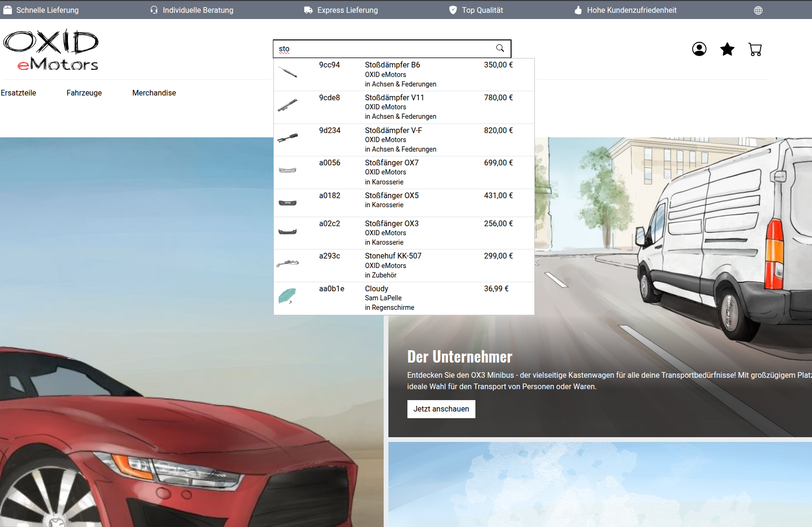
Task: Click the Top Qualität shield icon
Action: coord(453,10)
